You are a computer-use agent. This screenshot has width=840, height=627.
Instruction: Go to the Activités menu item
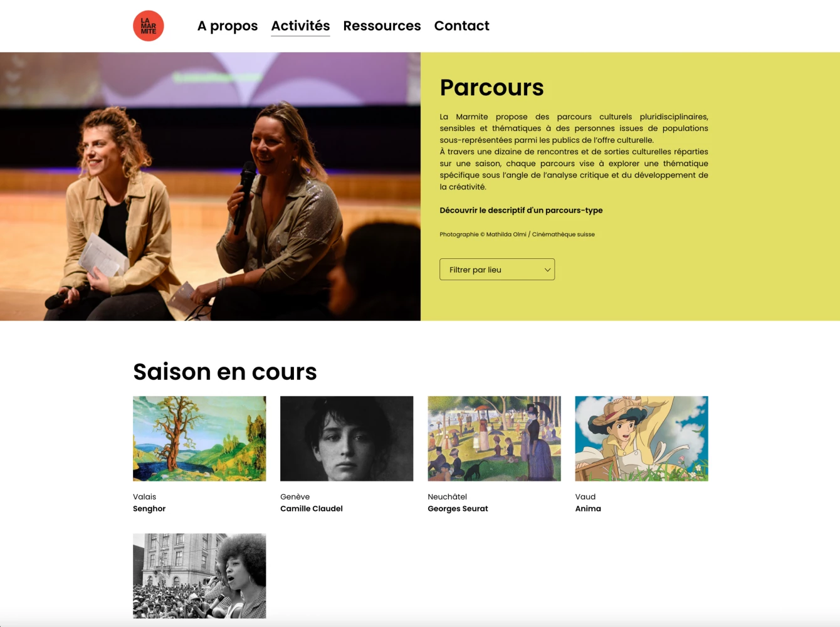(x=300, y=26)
